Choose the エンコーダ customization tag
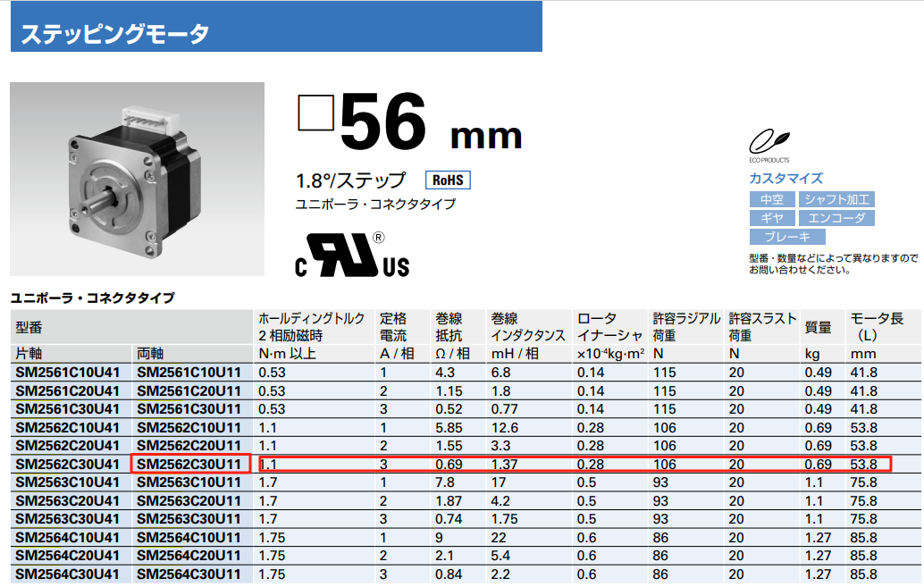 click(x=836, y=218)
